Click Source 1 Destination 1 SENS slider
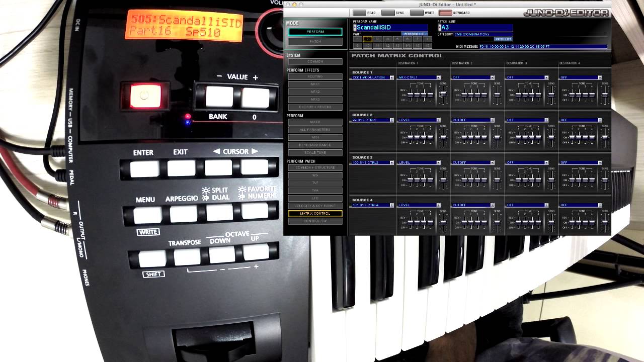The height and width of the screenshot is (362, 644). tap(443, 95)
